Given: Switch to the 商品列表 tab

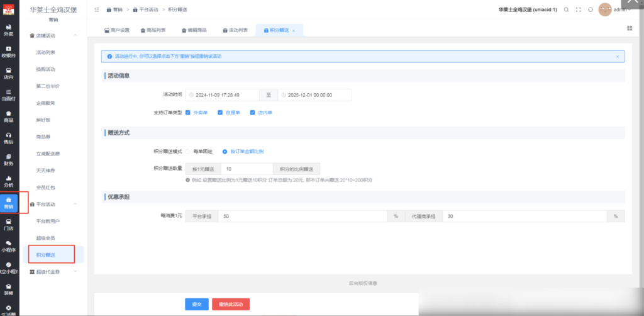Looking at the screenshot, I should 153,30.
